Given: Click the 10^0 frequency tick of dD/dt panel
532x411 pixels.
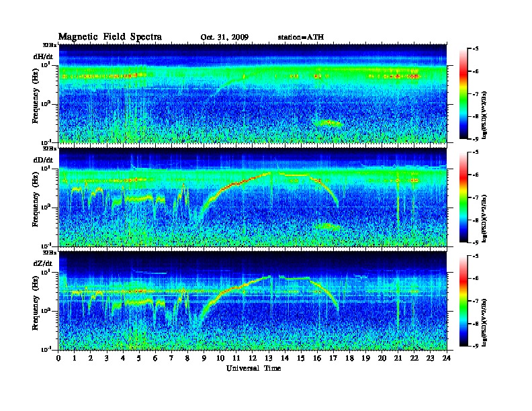Looking at the screenshot, I should click(46, 207).
